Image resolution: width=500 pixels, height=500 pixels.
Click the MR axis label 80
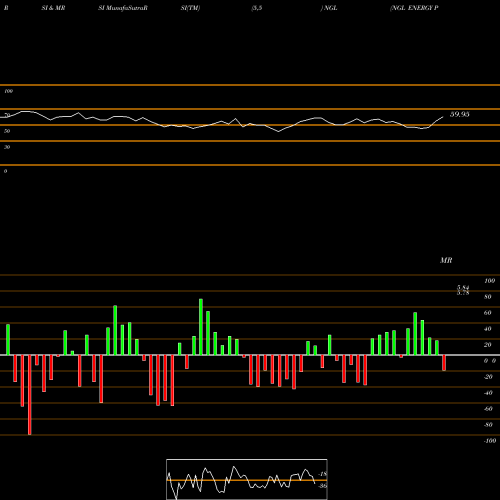click(488, 297)
